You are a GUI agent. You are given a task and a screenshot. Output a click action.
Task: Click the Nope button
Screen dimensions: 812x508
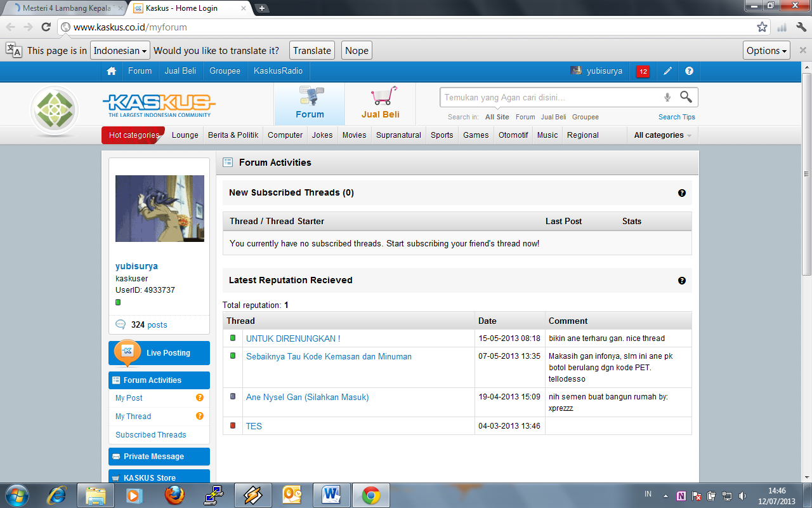[357, 50]
